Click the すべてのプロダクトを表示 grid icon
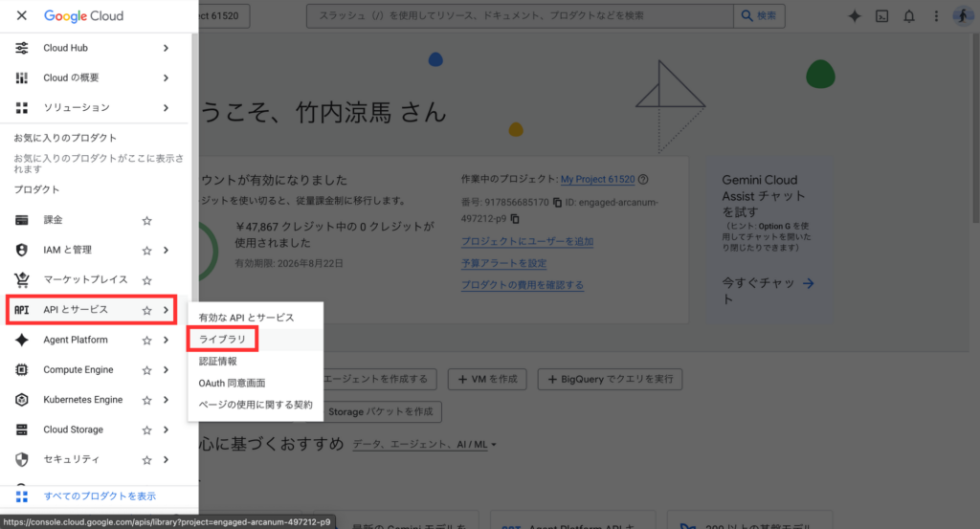 [x=22, y=496]
